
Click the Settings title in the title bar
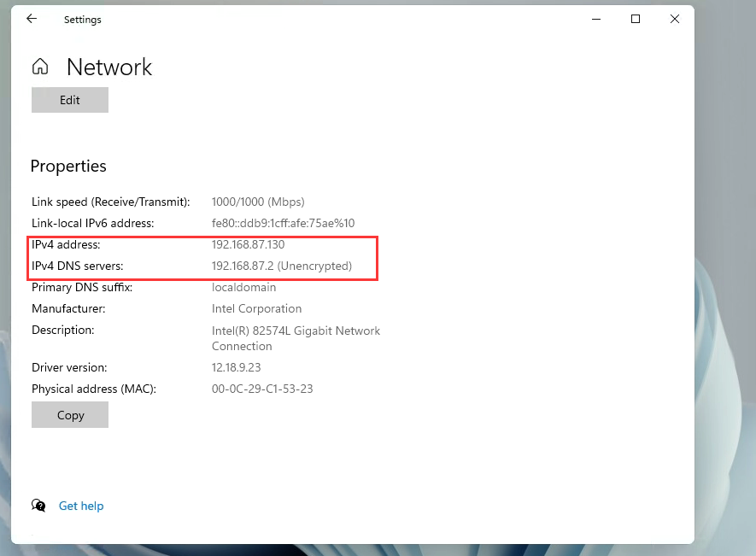click(82, 19)
